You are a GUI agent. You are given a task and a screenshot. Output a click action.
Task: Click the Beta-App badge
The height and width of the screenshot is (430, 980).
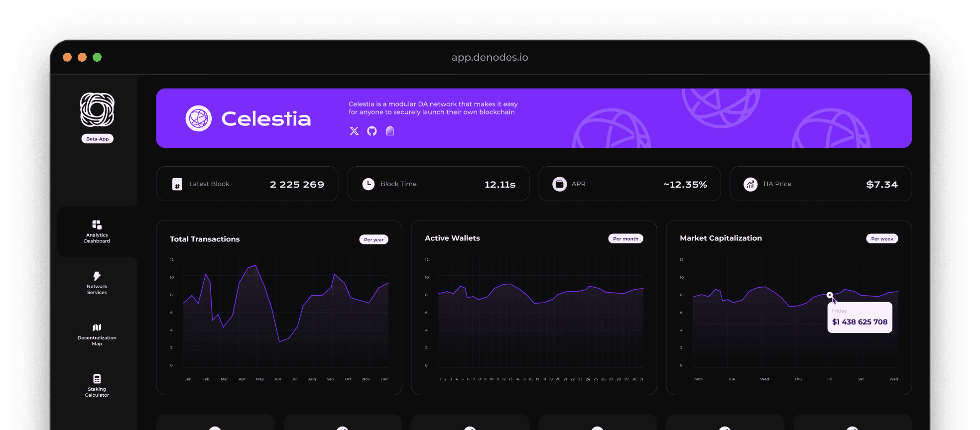pyautogui.click(x=97, y=139)
